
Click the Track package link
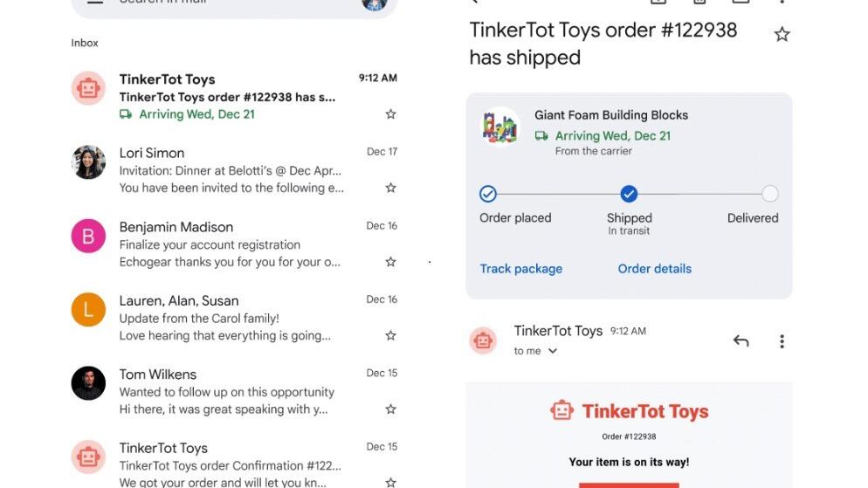(521, 269)
